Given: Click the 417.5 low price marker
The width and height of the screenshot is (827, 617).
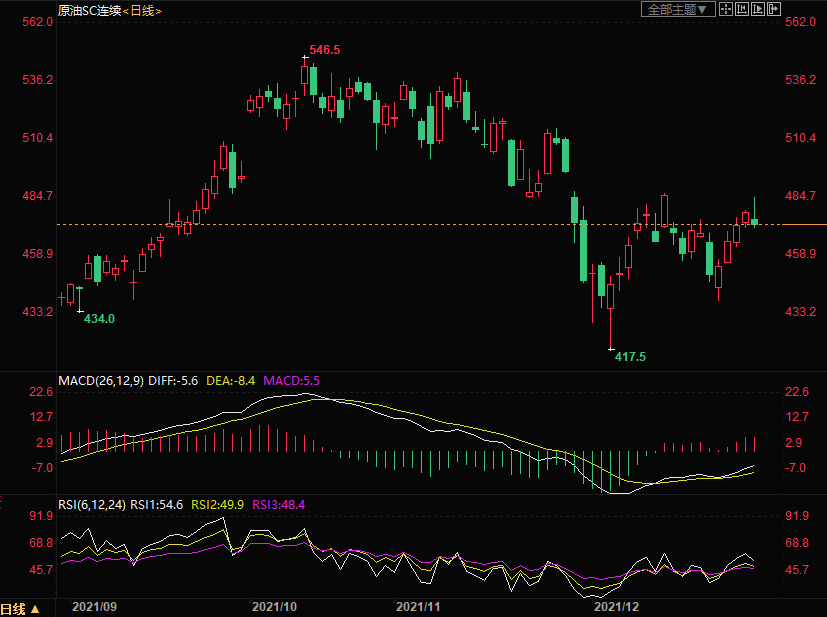Looking at the screenshot, I should click(630, 356).
